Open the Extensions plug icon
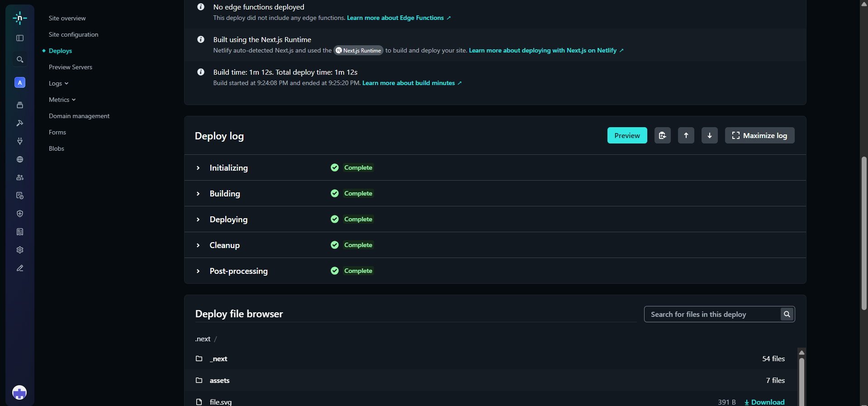This screenshot has height=406, width=868. [20, 141]
